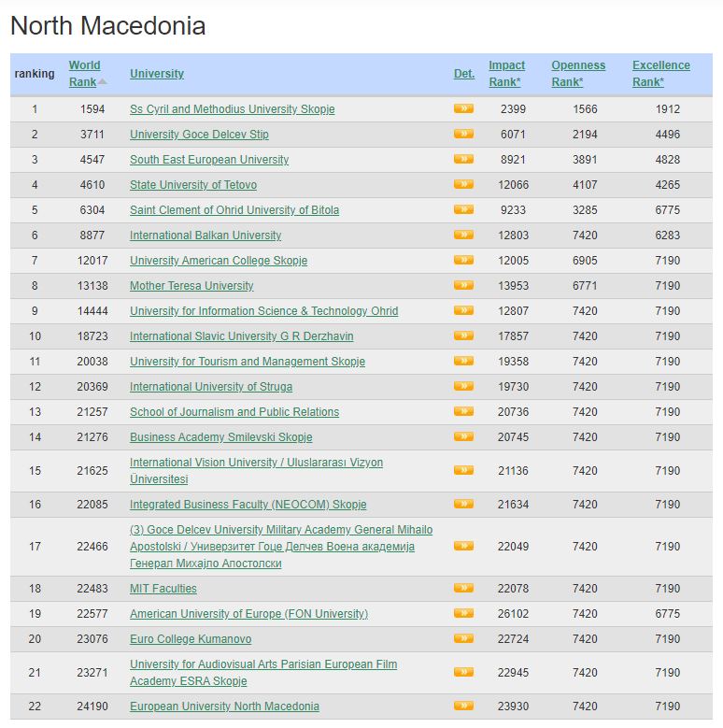Open details icon for MIT Faculties row
This screenshot has height=728, width=723.
click(463, 589)
